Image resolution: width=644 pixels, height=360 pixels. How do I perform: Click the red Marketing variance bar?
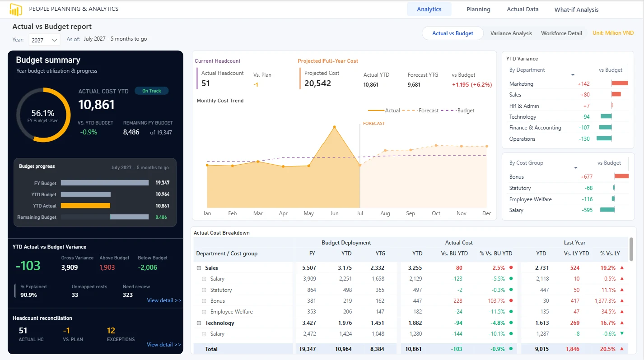tap(620, 83)
